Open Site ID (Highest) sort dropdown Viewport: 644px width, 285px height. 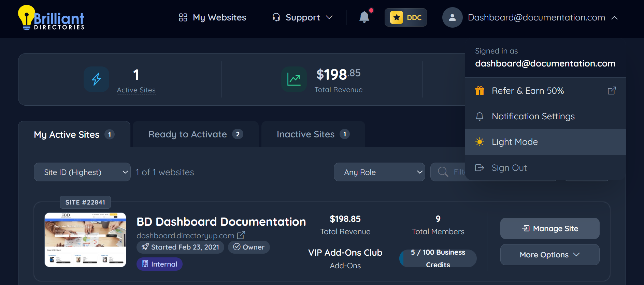click(82, 172)
